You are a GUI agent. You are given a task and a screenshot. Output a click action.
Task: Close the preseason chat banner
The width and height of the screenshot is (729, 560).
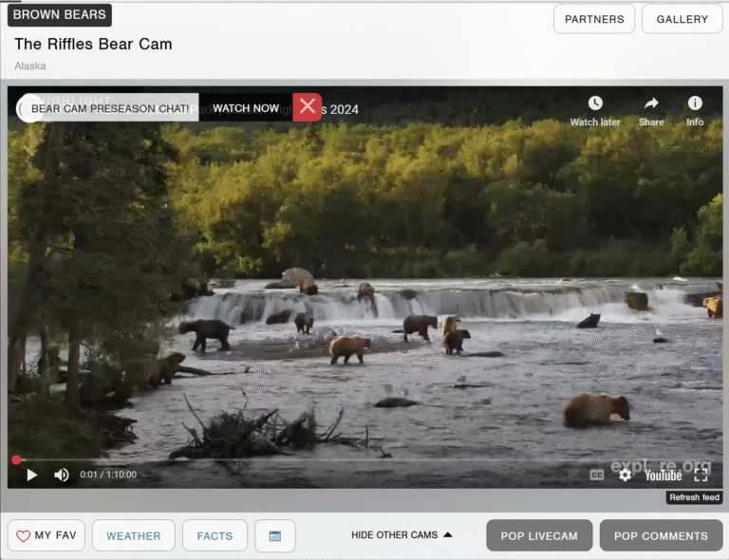(308, 107)
